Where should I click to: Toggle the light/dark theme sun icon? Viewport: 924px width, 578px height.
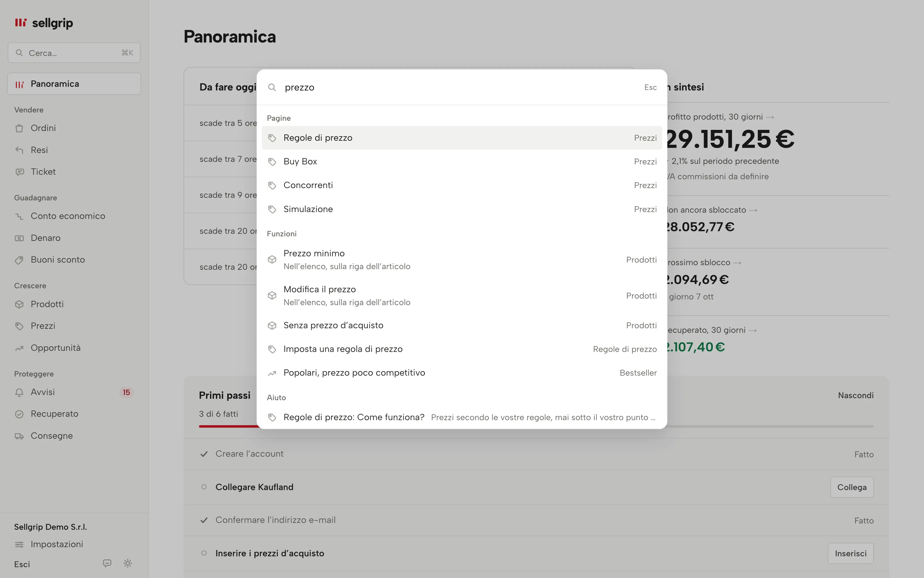127,563
